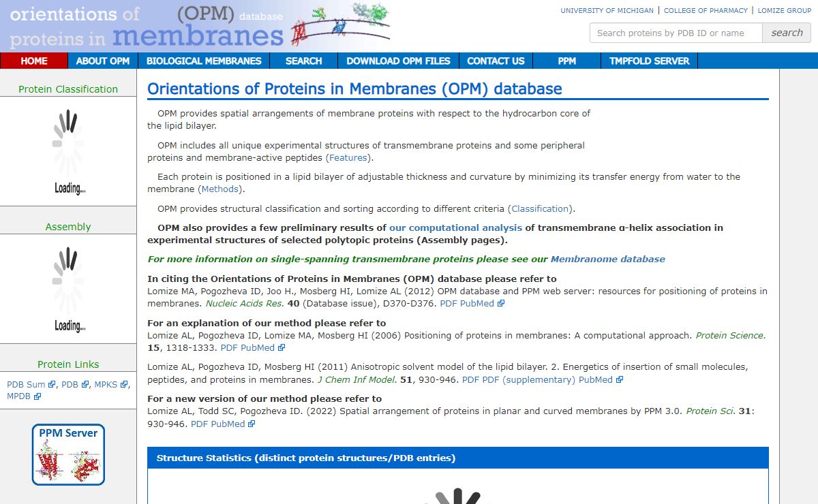Image resolution: width=818 pixels, height=504 pixels.
Task: Visit the Membranome database link
Action: (x=608, y=259)
